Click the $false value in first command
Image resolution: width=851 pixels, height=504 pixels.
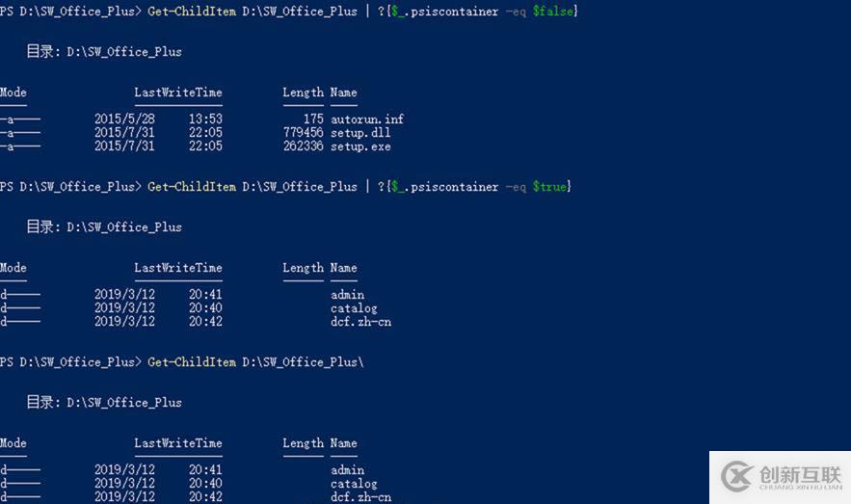click(x=554, y=11)
